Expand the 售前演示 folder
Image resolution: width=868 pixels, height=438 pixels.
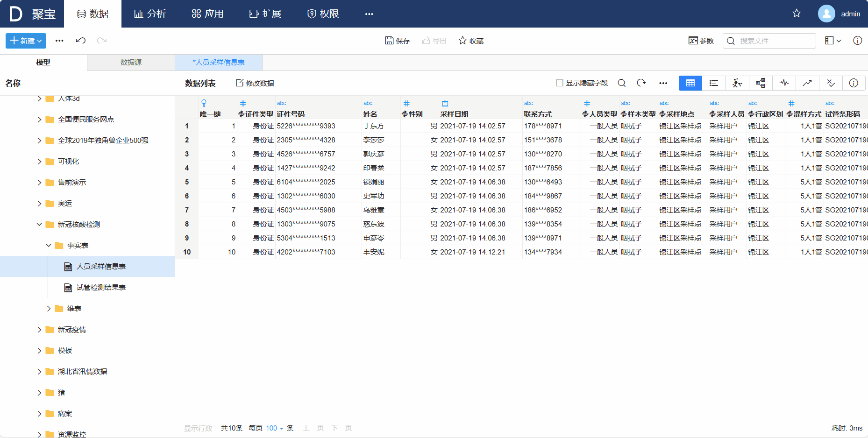[39, 183]
